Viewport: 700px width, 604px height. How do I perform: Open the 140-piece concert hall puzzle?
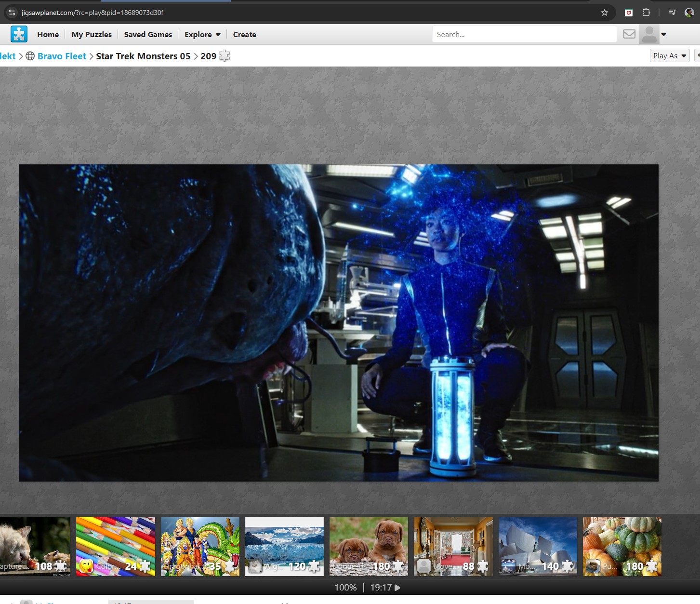pos(538,546)
